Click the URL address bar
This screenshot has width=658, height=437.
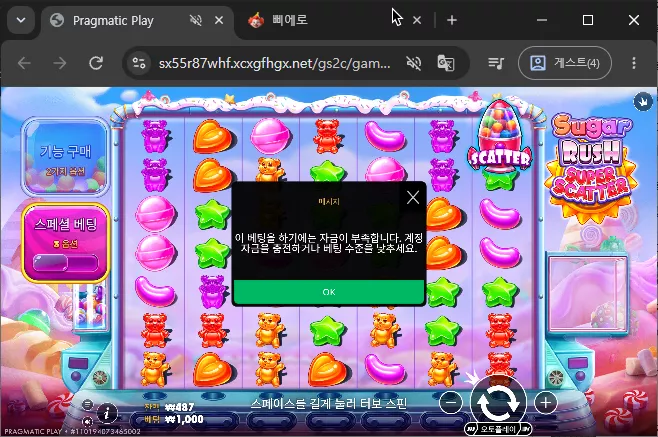tap(274, 63)
